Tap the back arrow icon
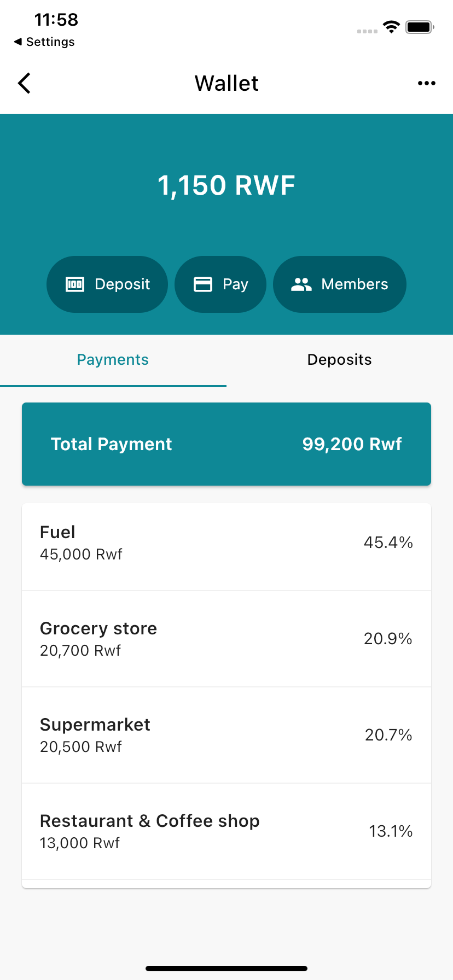The image size is (453, 980). point(24,83)
